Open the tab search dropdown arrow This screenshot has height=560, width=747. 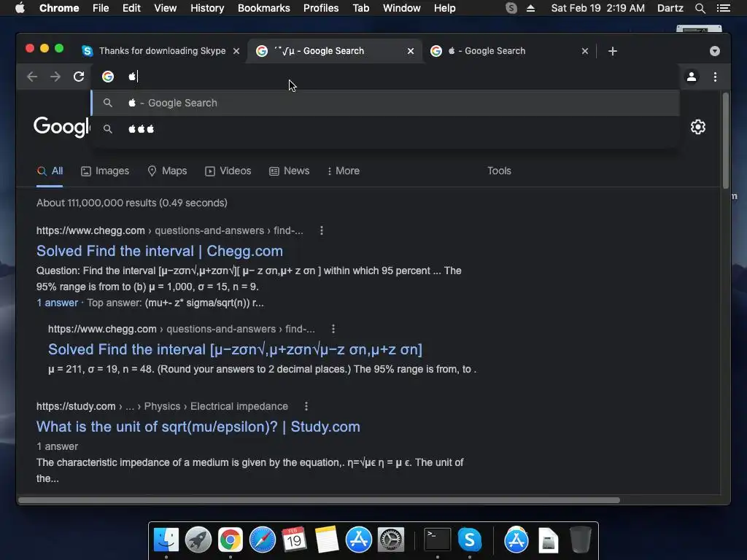pos(715,51)
